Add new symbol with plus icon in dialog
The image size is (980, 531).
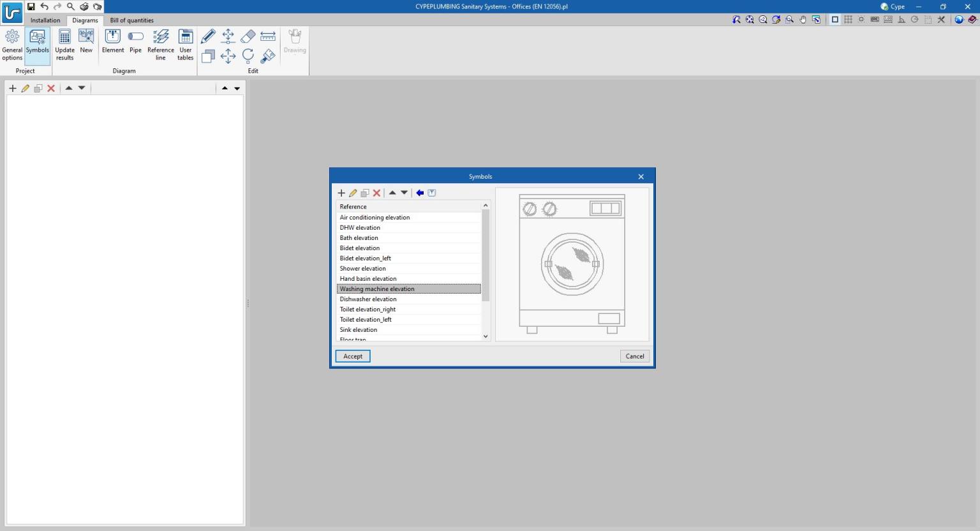(341, 193)
